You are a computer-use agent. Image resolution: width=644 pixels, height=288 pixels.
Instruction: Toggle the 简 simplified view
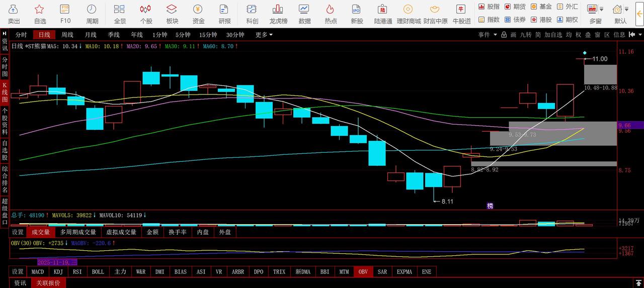(538, 35)
